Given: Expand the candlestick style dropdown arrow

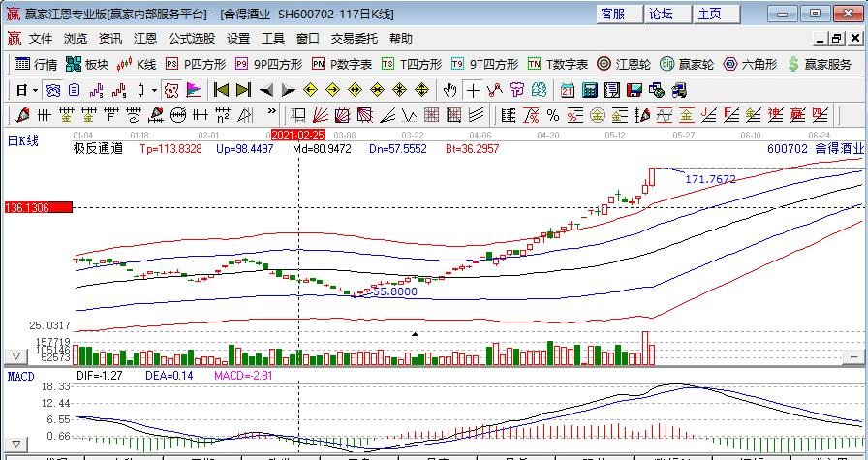Looking at the screenshot, I should click(154, 90).
